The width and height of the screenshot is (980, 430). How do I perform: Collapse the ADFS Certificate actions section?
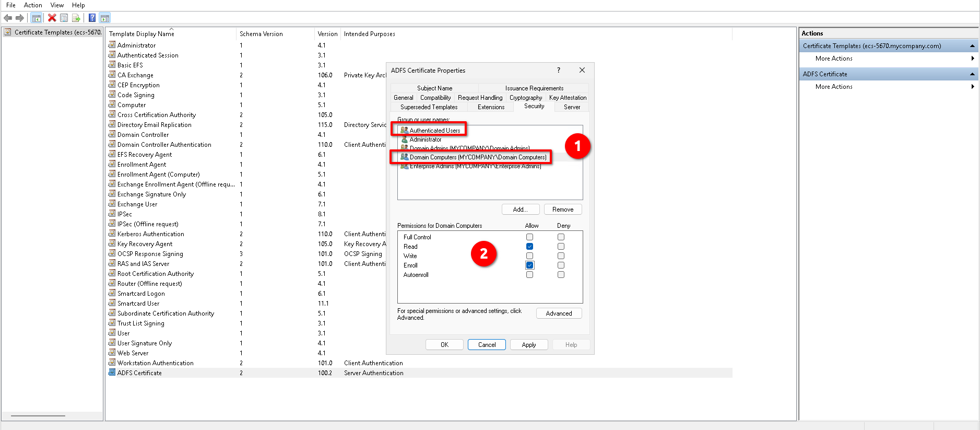click(x=972, y=74)
